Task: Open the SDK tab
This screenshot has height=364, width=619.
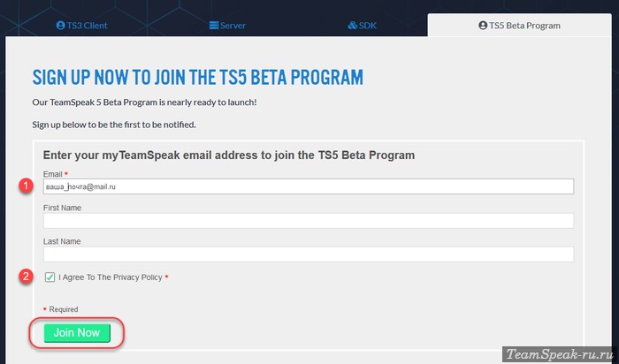Action: pyautogui.click(x=362, y=26)
